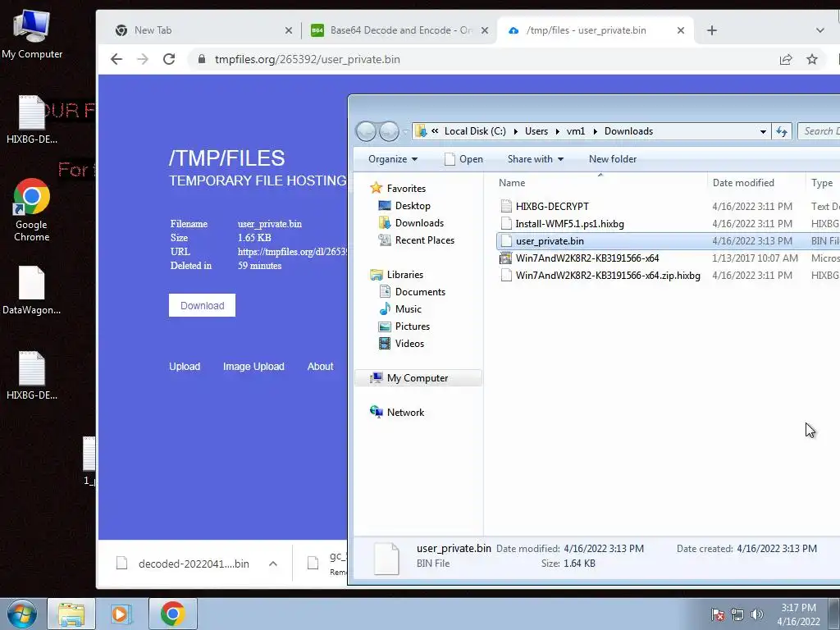
Task: Open Windows Explorer from taskbar
Action: click(x=71, y=614)
